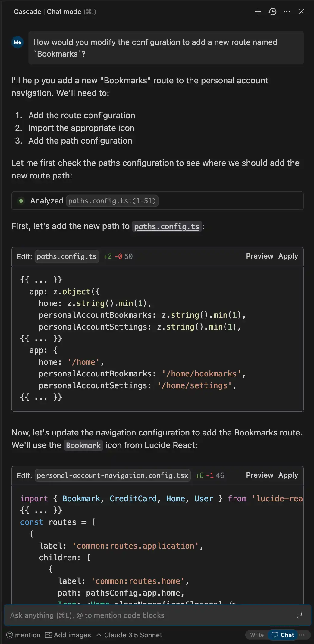
Task: Open the paths.config.ts inline link
Action: click(167, 226)
